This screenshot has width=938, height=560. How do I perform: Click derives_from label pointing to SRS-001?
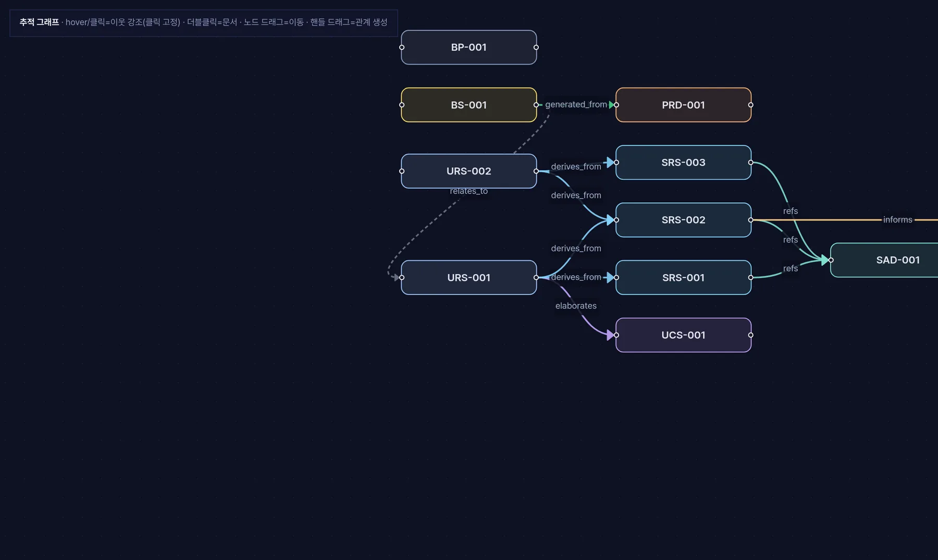coord(576,277)
